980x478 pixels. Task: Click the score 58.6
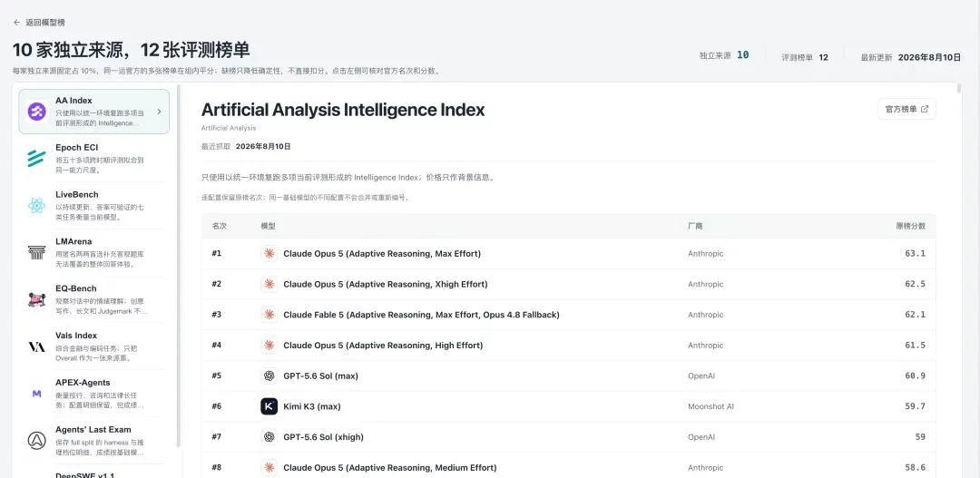[x=915, y=468]
